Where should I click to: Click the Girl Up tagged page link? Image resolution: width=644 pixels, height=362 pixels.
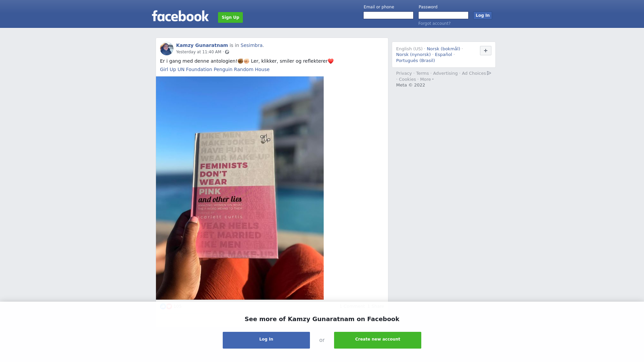click(x=168, y=69)
